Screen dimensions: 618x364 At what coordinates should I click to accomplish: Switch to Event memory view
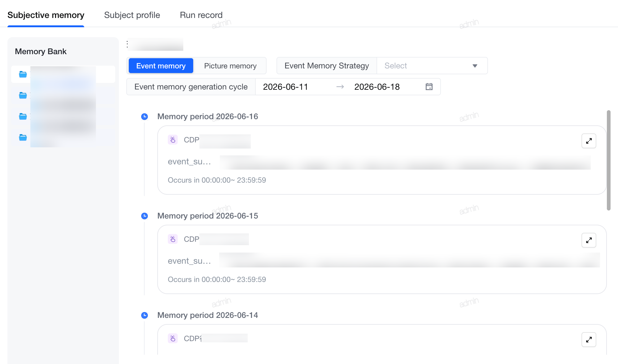click(161, 66)
